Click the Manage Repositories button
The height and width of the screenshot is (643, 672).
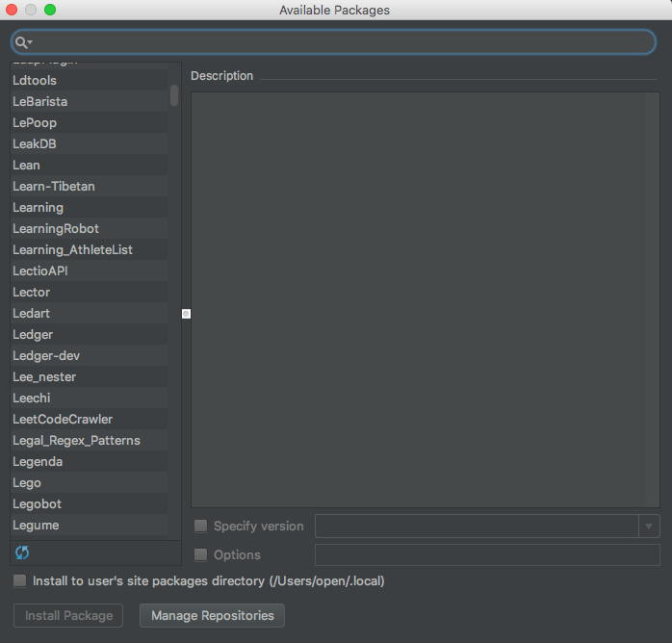(212, 616)
